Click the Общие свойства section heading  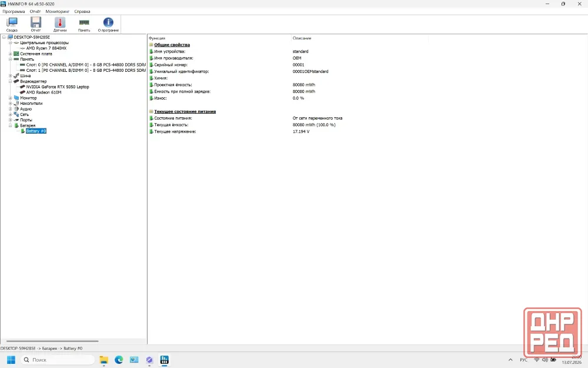tap(172, 45)
